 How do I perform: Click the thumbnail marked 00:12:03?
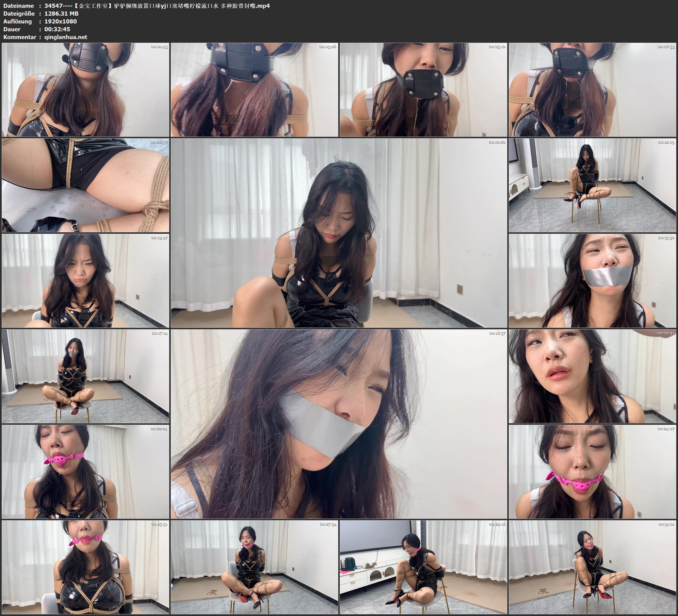tap(592, 185)
